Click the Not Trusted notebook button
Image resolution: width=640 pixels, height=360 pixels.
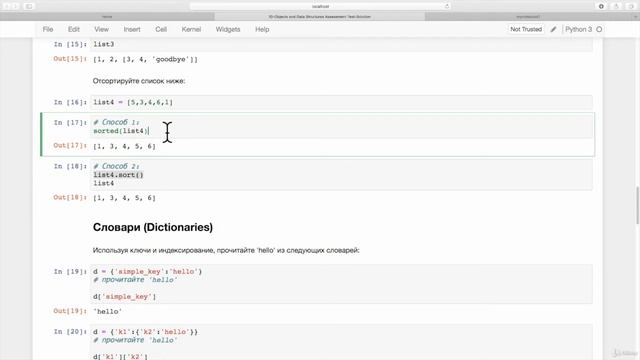click(526, 29)
